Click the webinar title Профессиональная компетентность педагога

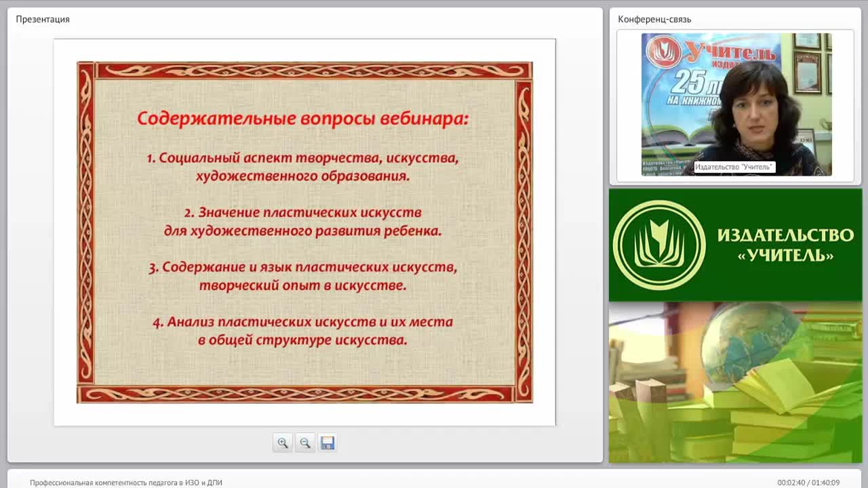point(126,483)
